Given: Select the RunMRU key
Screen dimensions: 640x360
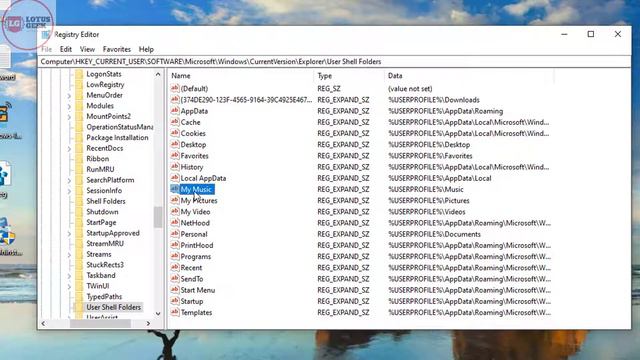Looking at the screenshot, I should (x=100, y=169).
